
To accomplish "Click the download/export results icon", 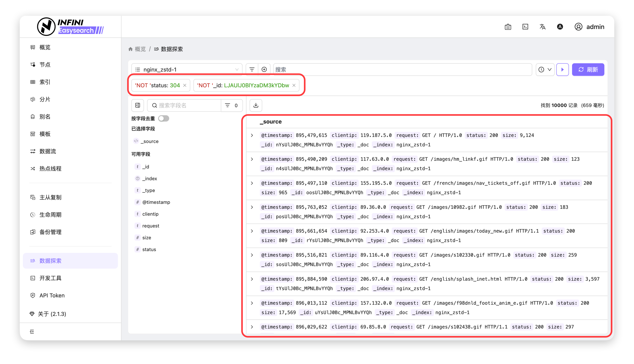I will 256,105.
